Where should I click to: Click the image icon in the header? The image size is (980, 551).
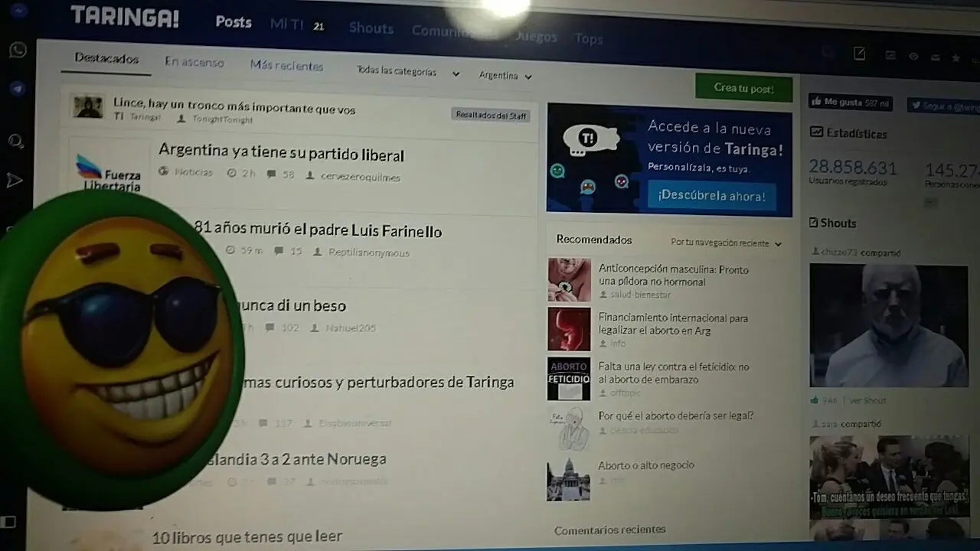point(890,55)
